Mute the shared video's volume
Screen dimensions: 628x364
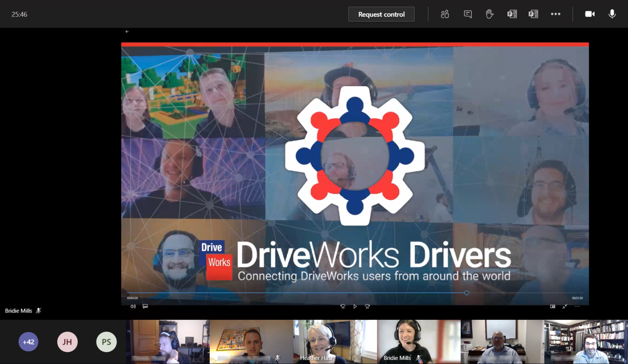click(x=133, y=306)
